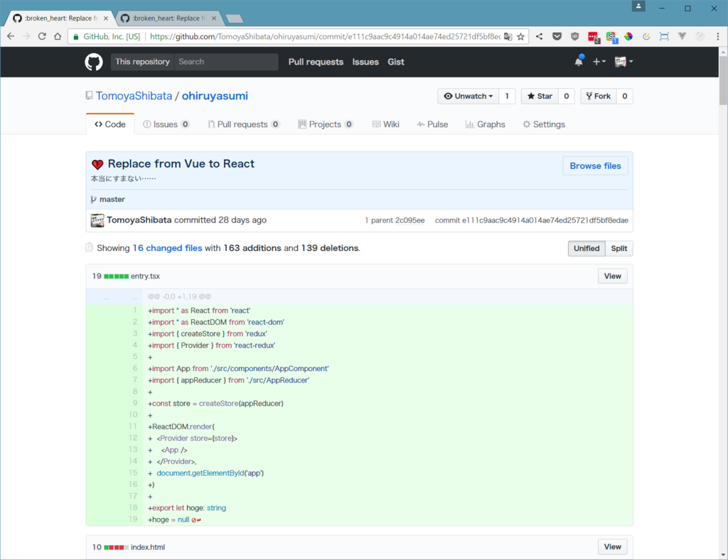View the index.html file
This screenshot has width=728, height=560.
click(612, 547)
